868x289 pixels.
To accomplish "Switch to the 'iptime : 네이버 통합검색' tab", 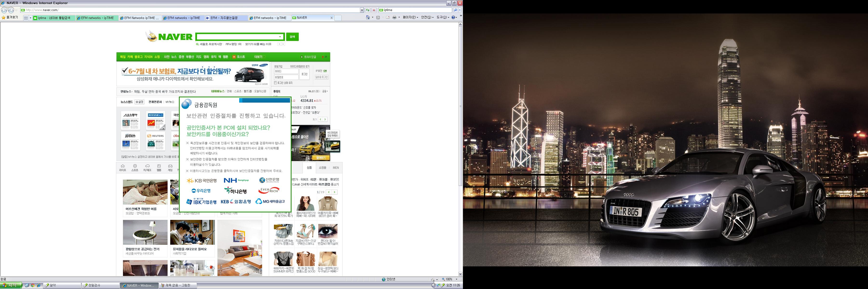I will coord(54,18).
